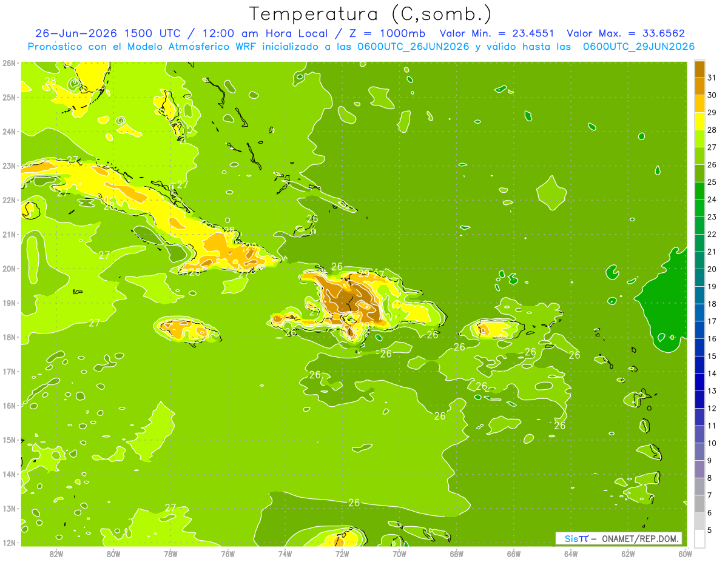728x562 pixels.
Task: Click the number 12 on the color scale
Action: 712,409
